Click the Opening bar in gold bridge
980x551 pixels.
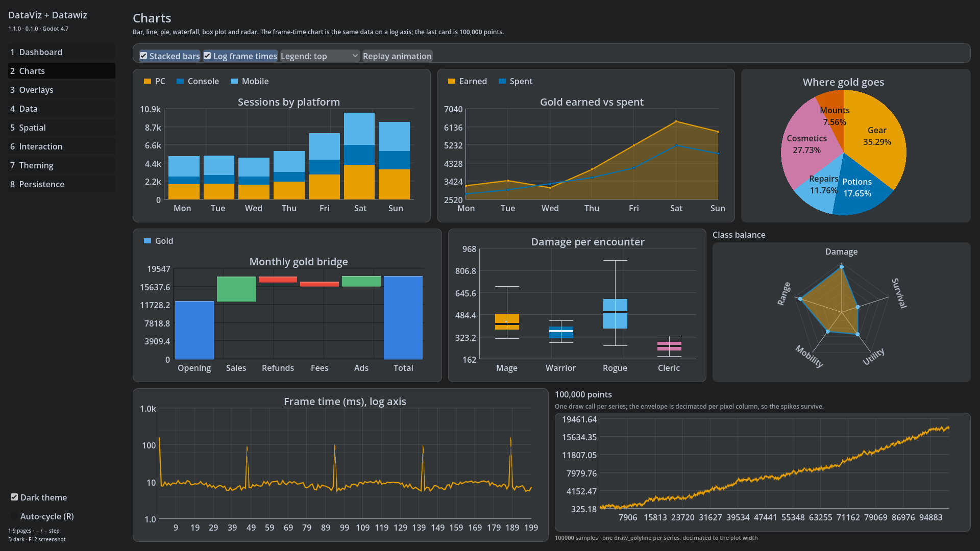(x=194, y=330)
